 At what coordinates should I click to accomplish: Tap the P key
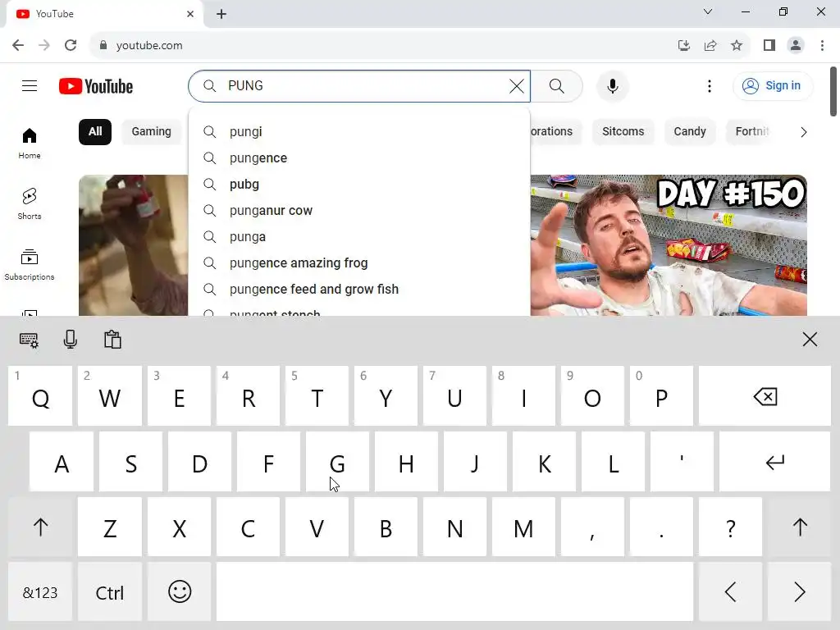pyautogui.click(x=661, y=396)
